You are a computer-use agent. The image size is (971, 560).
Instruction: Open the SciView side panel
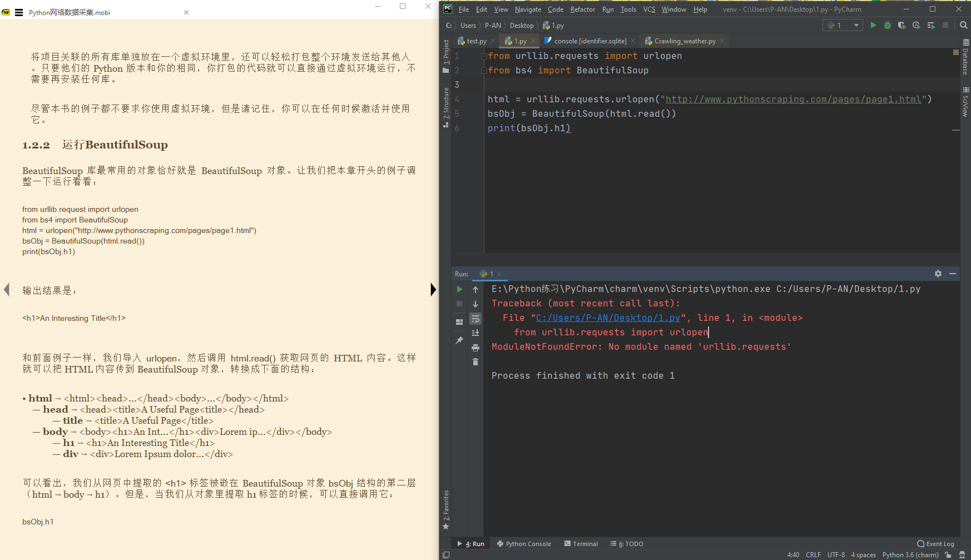[965, 102]
